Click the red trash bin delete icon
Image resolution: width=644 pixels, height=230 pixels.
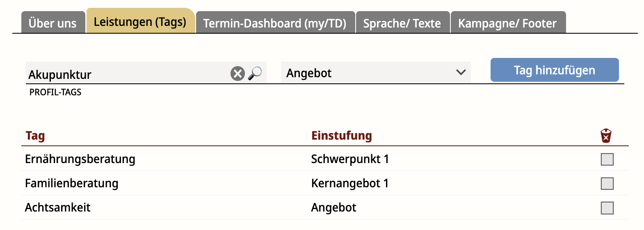click(x=606, y=136)
